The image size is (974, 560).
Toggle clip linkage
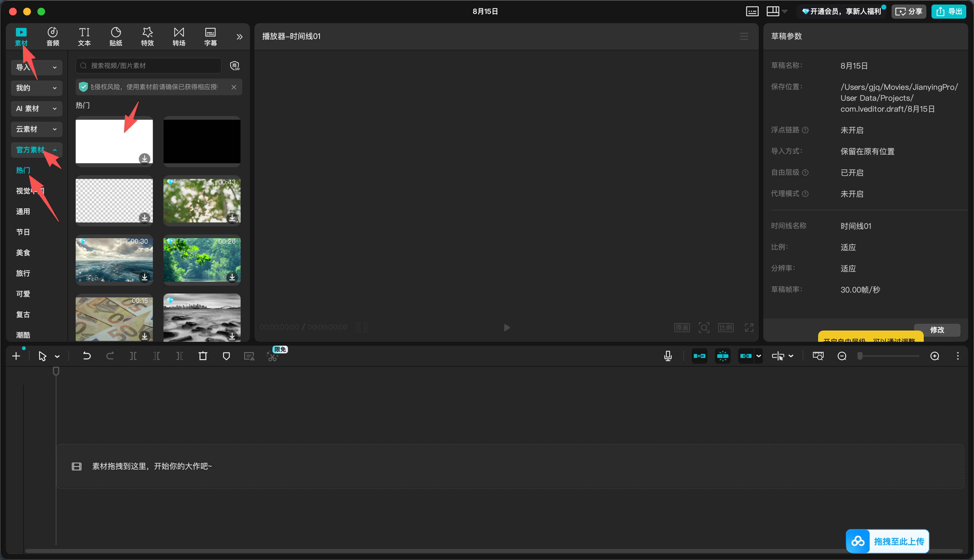(x=746, y=356)
